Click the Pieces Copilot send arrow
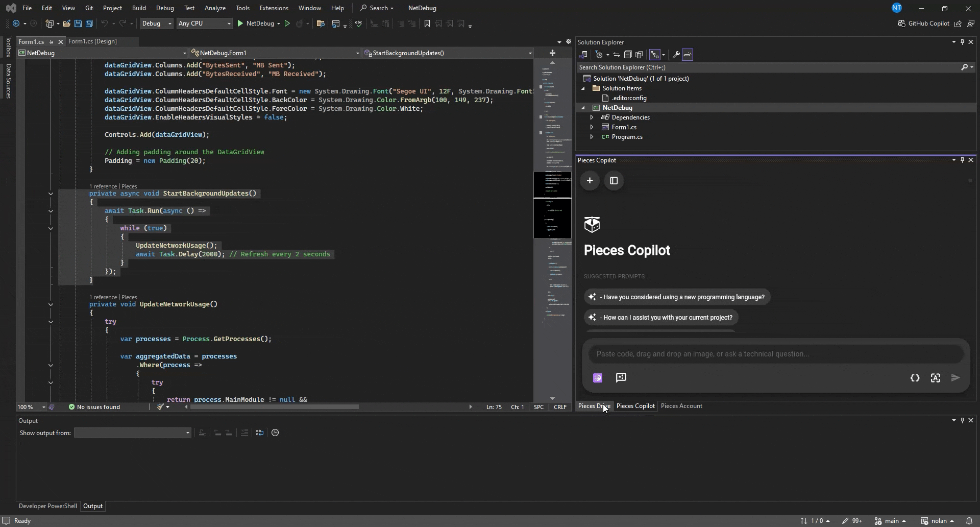The image size is (980, 527). [x=955, y=378]
